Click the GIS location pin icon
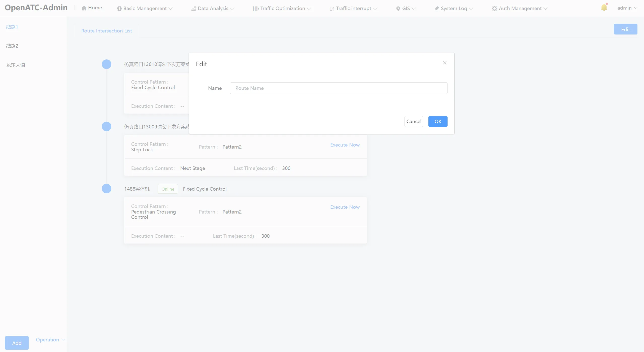Image resolution: width=644 pixels, height=352 pixels. pos(398,9)
